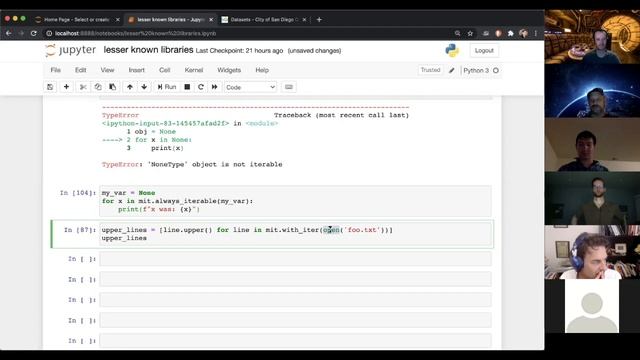Click code cell In [104] with my_var
This screenshot has width=640, height=360.
coord(296,201)
